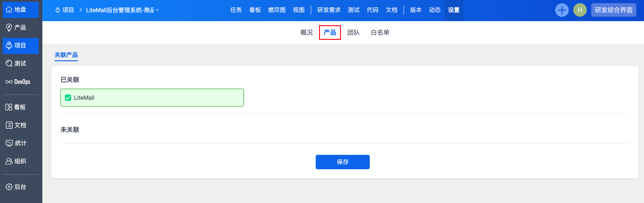Open the 测试 top menu item
Image resolution: width=644 pixels, height=203 pixels.
pos(354,10)
